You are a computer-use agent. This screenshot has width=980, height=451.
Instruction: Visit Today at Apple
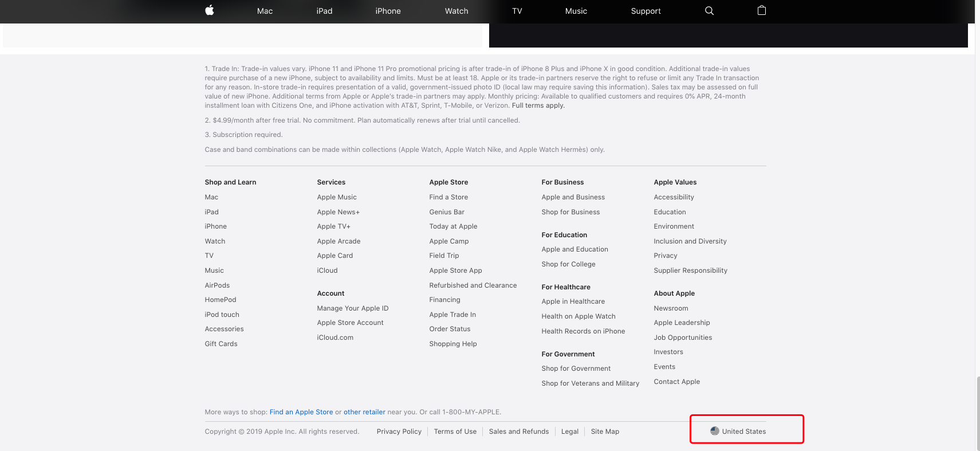[454, 226]
